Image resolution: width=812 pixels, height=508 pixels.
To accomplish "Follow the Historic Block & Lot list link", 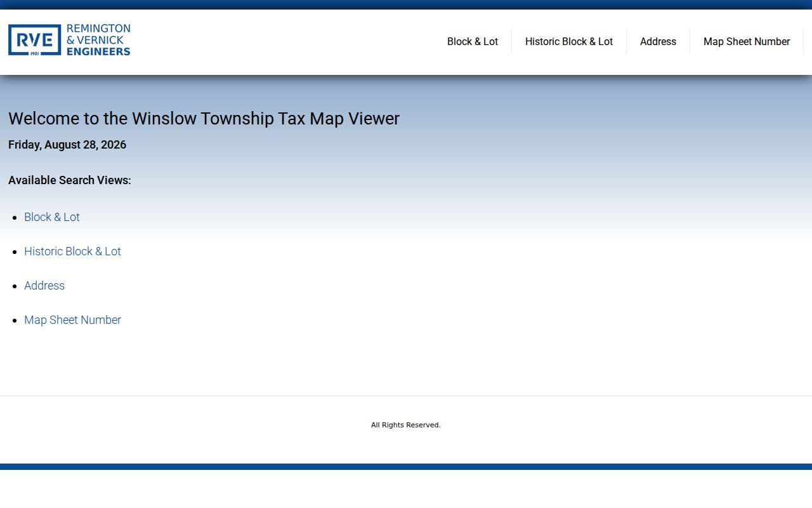I will [x=72, y=251].
